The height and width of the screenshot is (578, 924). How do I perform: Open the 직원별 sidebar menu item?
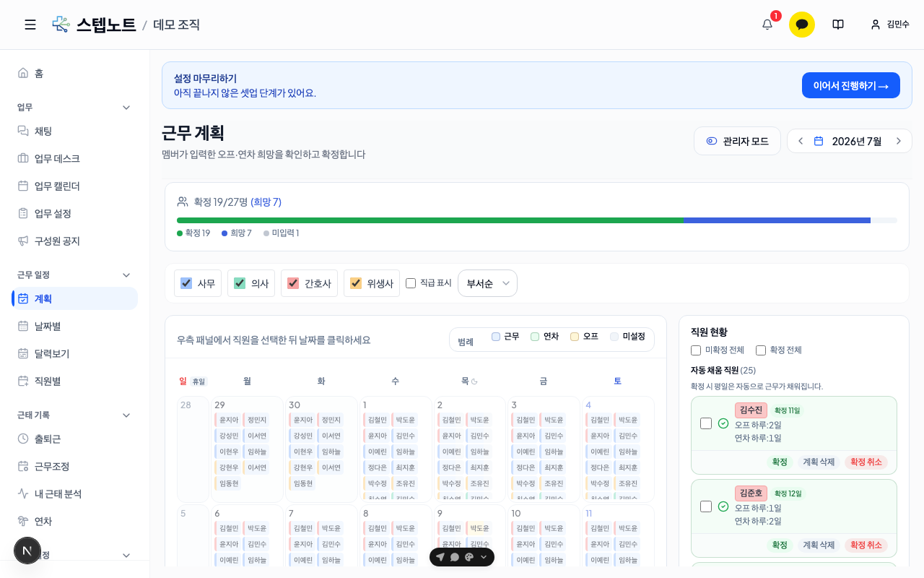point(74,381)
